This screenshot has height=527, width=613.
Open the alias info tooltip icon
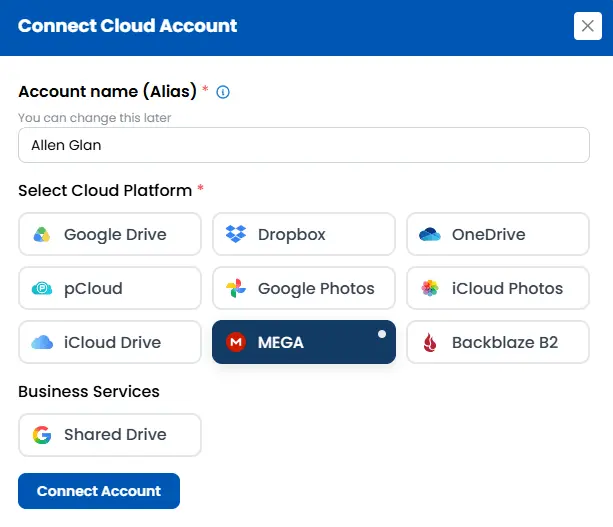point(223,92)
